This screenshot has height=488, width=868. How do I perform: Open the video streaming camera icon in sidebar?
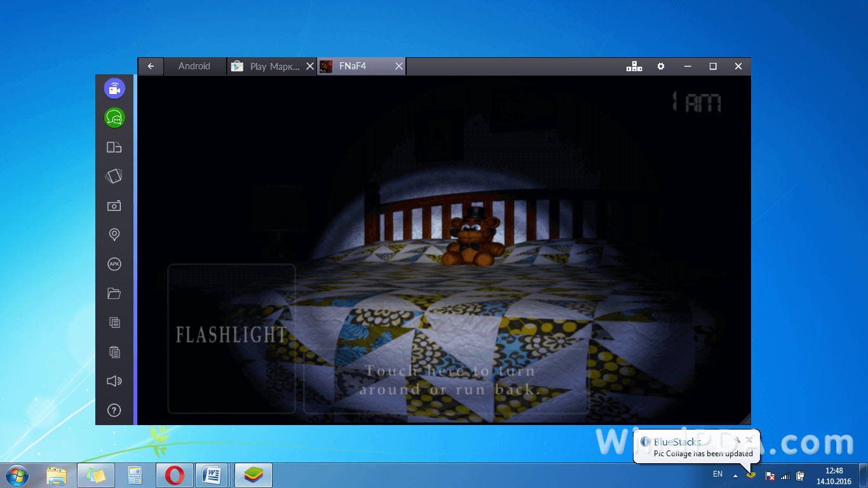tap(114, 88)
